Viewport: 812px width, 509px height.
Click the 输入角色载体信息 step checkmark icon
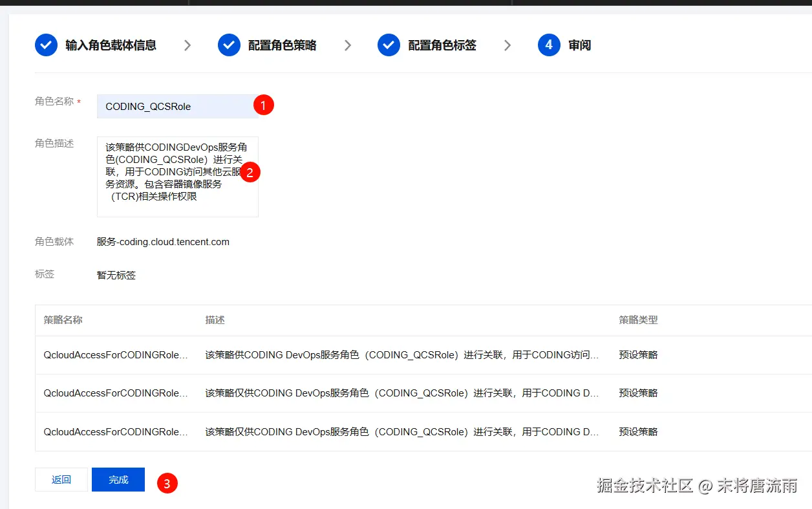pos(46,45)
